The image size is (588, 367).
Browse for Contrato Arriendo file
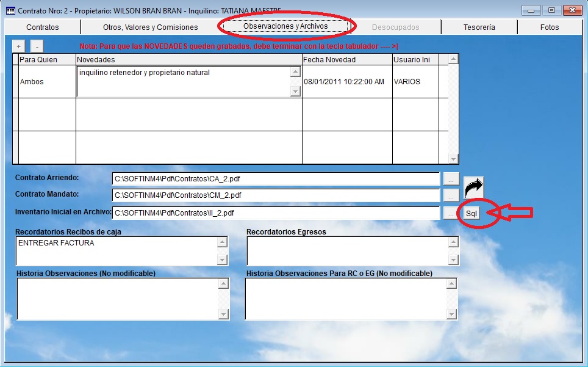[x=451, y=179]
